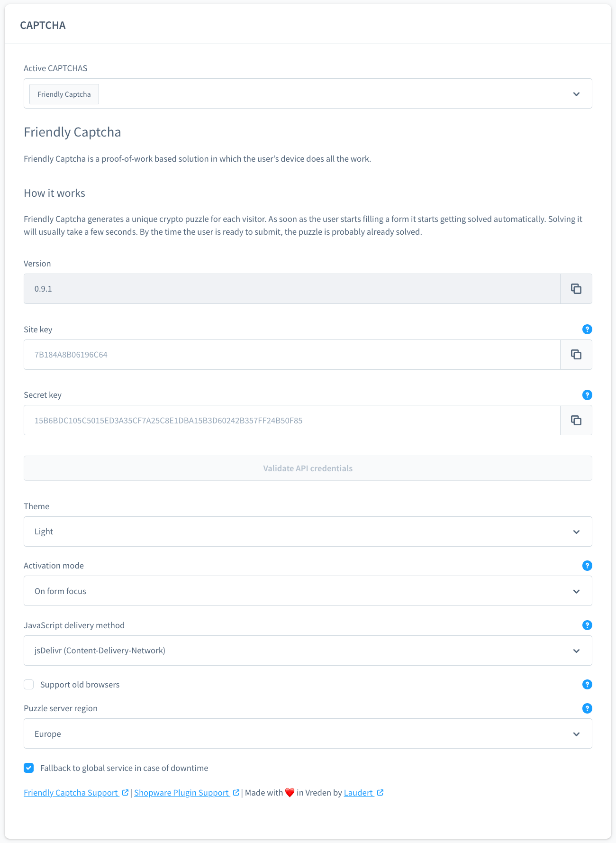Viewport: 616px width, 843px height.
Task: Open Friendly Captcha Support link
Action: pyautogui.click(x=71, y=793)
